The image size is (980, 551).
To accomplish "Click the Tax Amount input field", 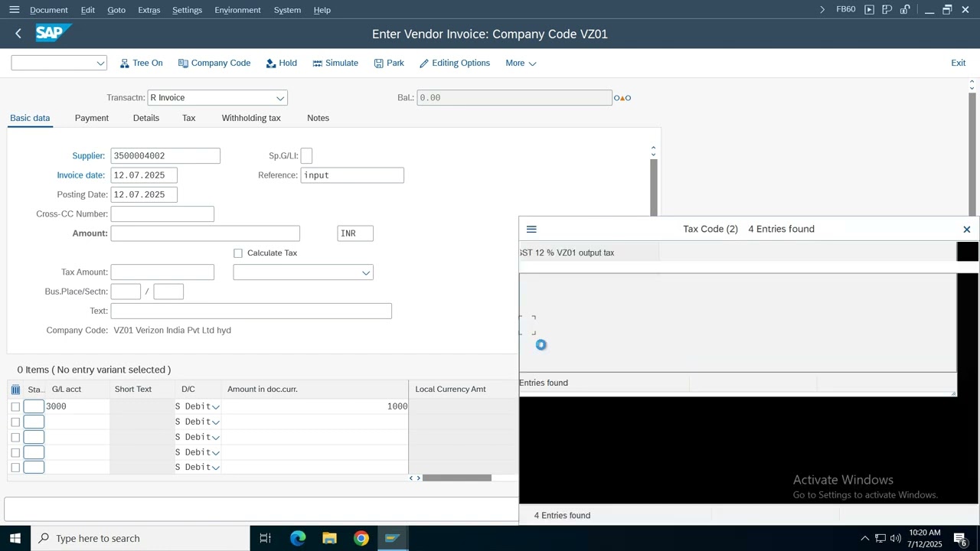I will pyautogui.click(x=162, y=272).
